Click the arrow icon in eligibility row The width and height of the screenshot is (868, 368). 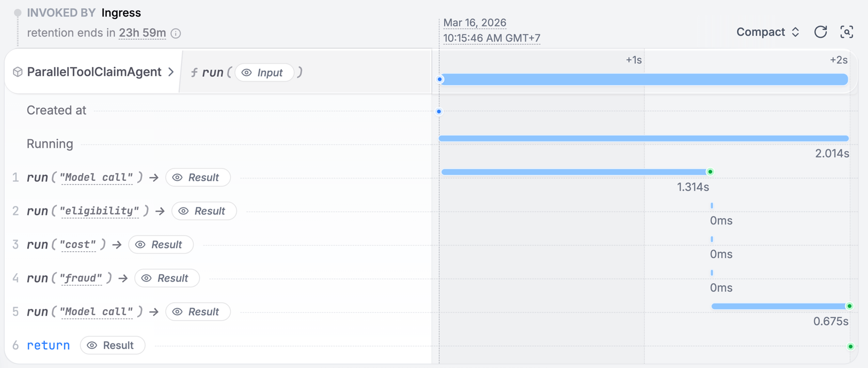[x=160, y=211]
